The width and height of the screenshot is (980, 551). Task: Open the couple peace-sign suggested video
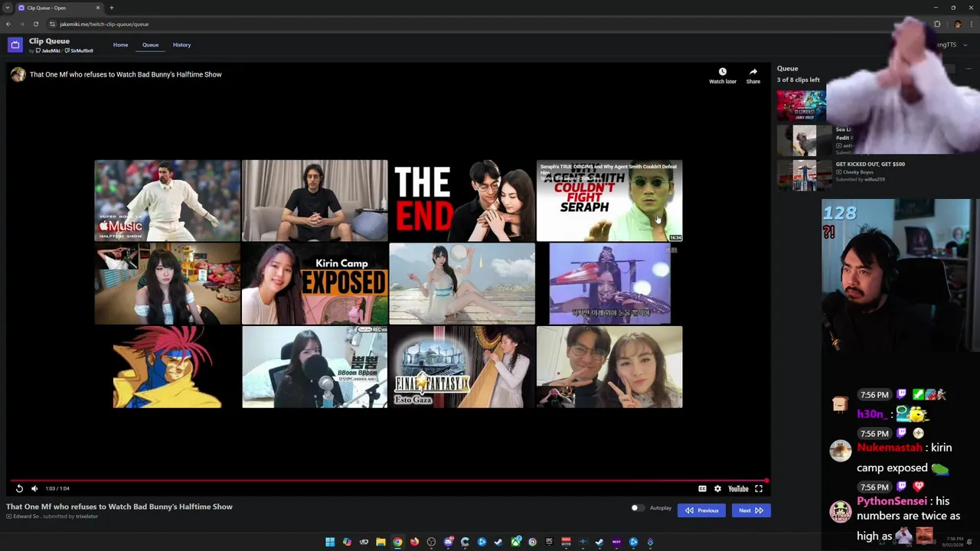(x=609, y=367)
